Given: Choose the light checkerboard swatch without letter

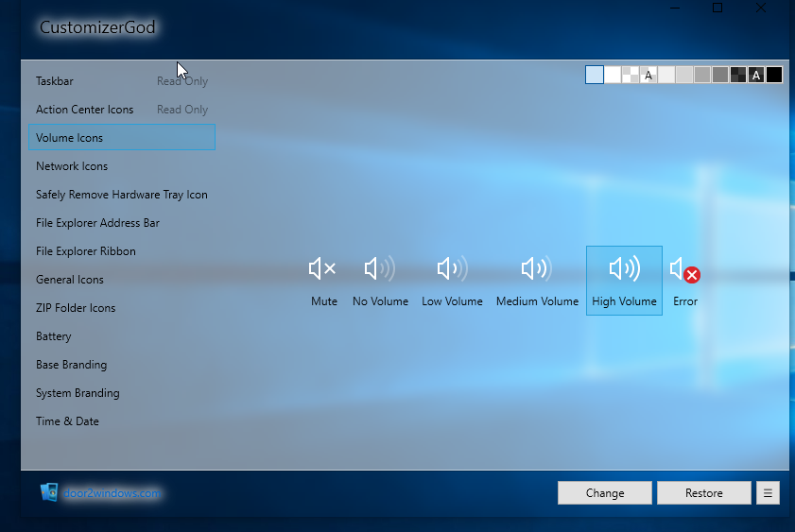Looking at the screenshot, I should 631,75.
